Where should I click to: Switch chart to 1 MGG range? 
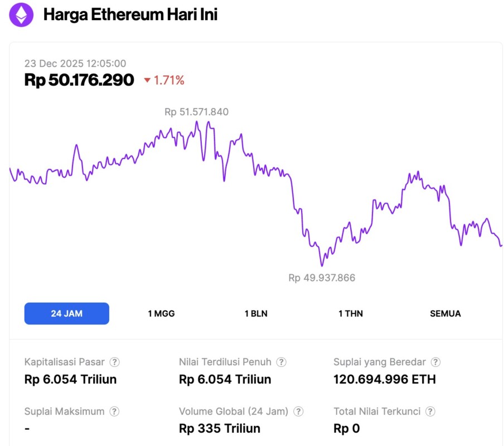tap(161, 313)
